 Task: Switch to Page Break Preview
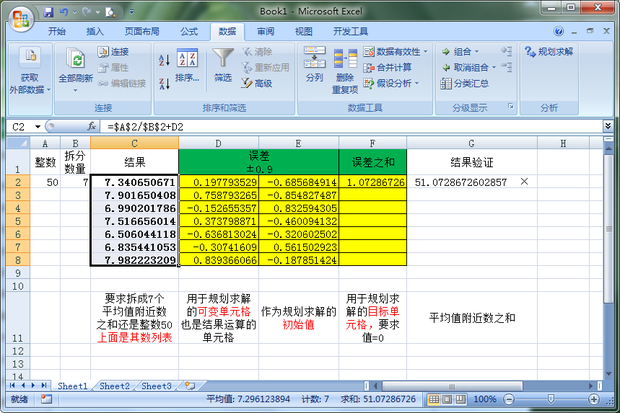click(460, 399)
